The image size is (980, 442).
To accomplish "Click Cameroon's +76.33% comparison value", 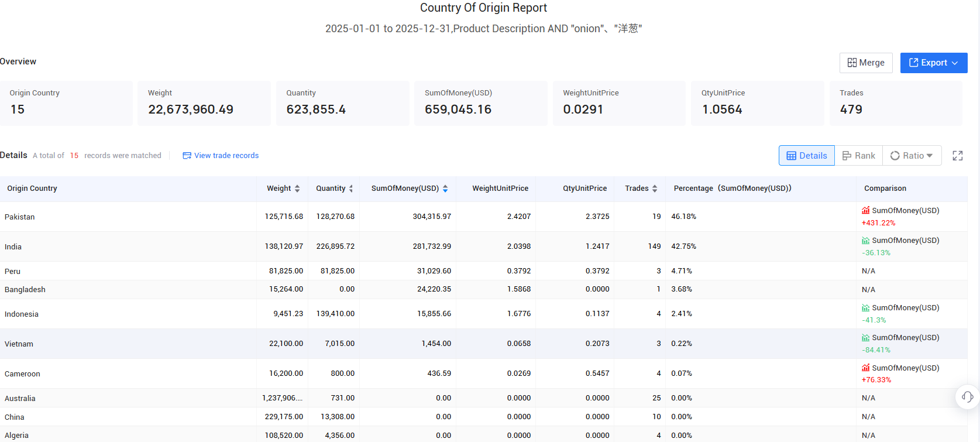I will (x=876, y=380).
